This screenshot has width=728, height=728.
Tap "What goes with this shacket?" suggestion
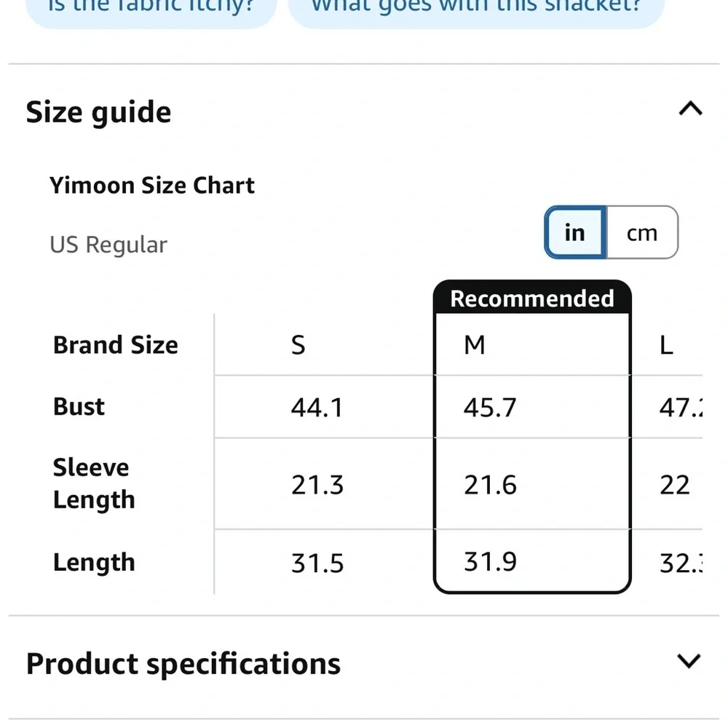tap(476, 9)
